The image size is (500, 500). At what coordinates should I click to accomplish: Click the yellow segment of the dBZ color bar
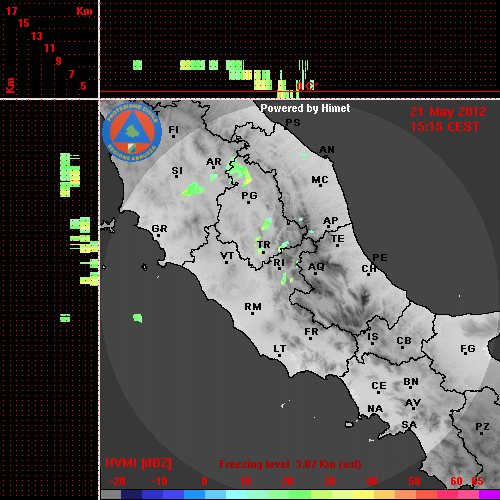pos(363,494)
